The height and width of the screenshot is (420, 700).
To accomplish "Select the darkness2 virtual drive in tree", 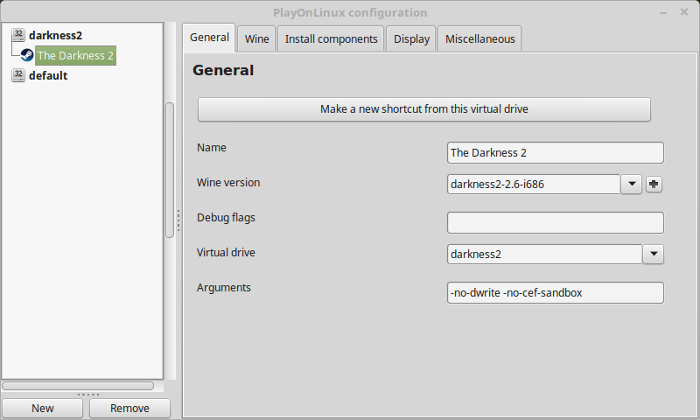I will point(55,35).
